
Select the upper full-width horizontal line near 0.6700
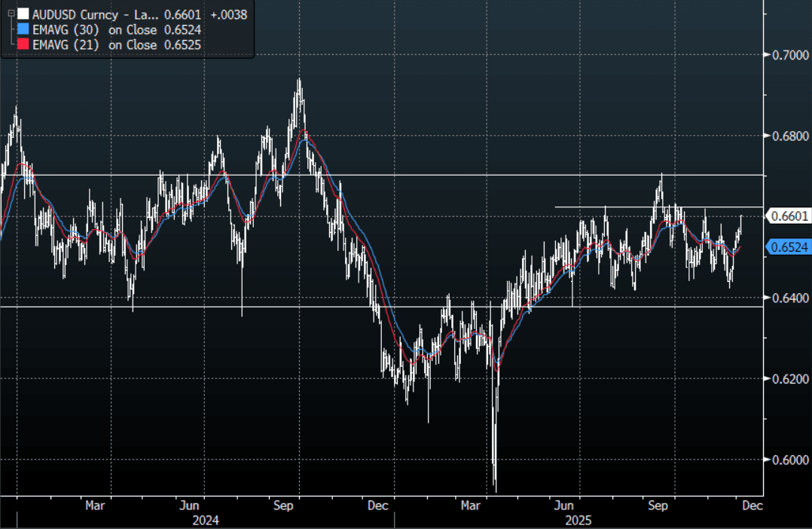377,175
